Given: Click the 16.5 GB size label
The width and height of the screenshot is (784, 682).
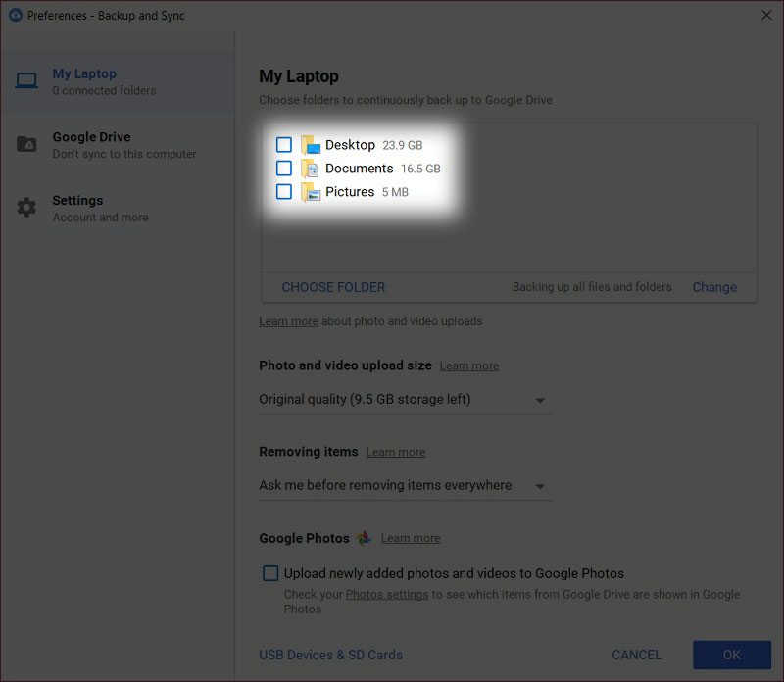Looking at the screenshot, I should [x=420, y=169].
